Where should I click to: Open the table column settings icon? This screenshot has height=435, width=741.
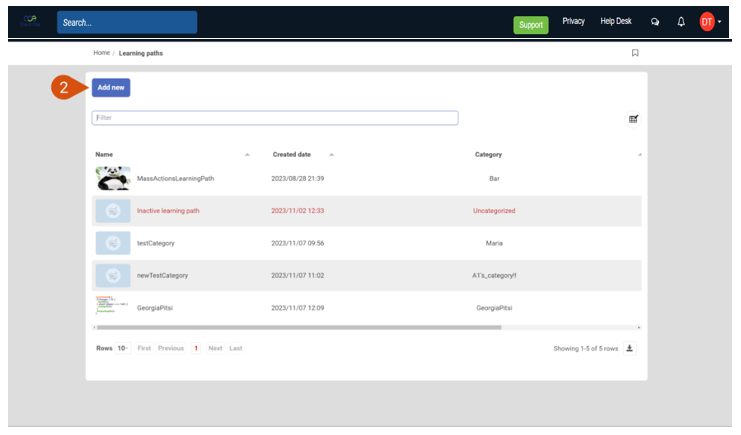tap(633, 119)
